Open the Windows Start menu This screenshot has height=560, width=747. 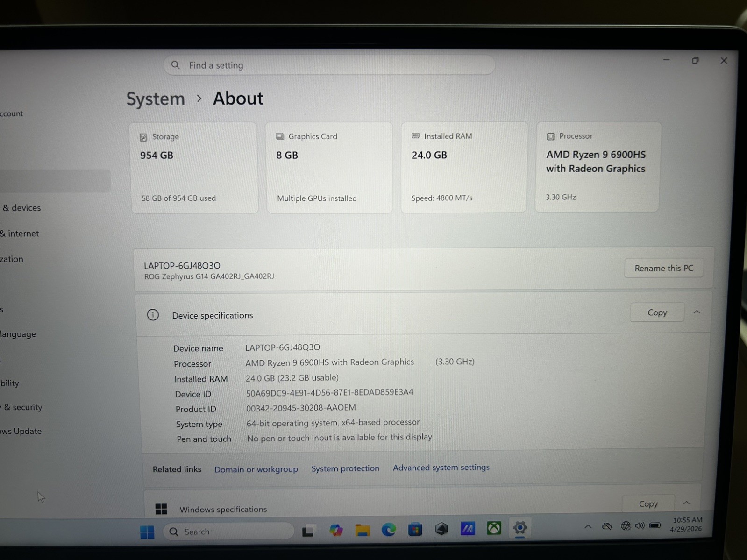[x=147, y=532]
